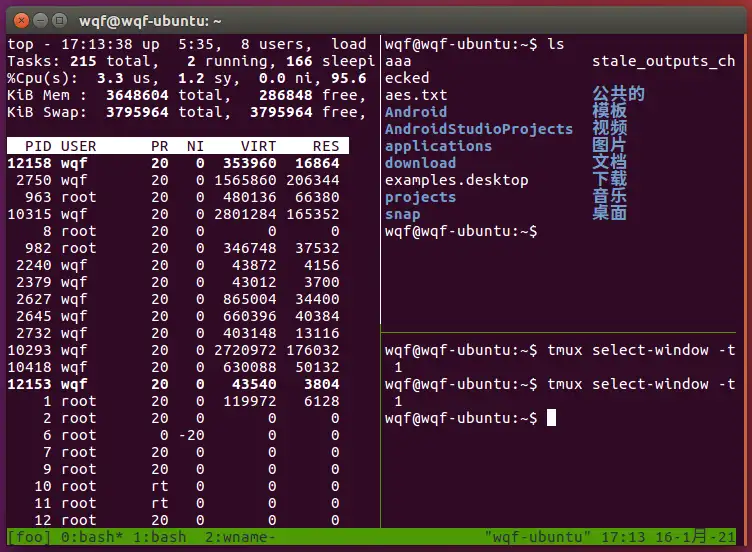Switch to tmux window 1:bash
The width and height of the screenshot is (752, 552).
pos(142,537)
